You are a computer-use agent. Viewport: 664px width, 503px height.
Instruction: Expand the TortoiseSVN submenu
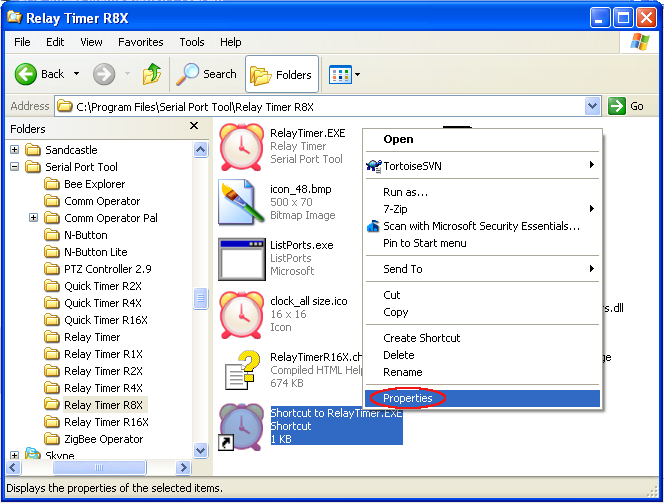click(x=482, y=166)
